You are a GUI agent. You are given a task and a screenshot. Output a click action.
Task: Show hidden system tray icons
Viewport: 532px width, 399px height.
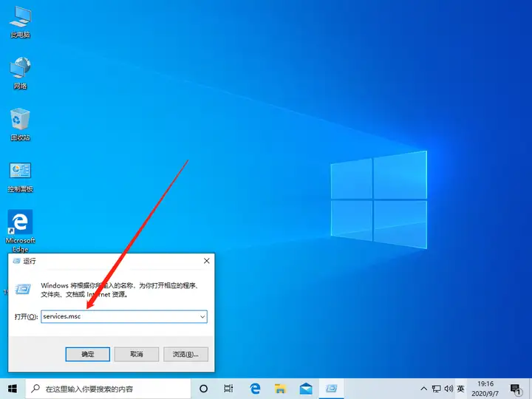point(424,389)
